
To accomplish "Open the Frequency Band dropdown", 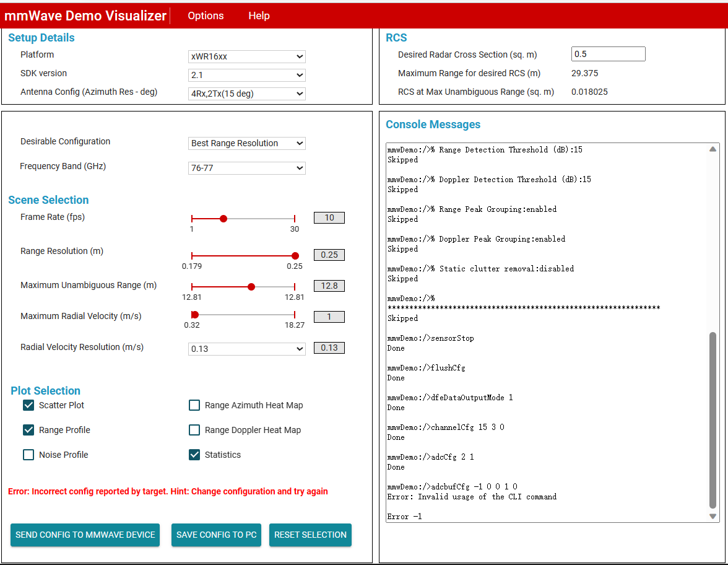I will [x=246, y=168].
